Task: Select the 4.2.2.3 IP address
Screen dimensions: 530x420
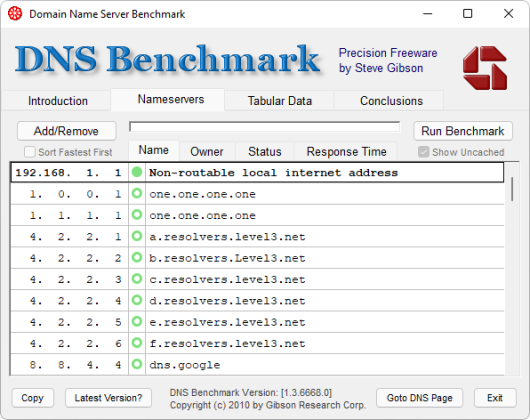Action: tap(75, 279)
